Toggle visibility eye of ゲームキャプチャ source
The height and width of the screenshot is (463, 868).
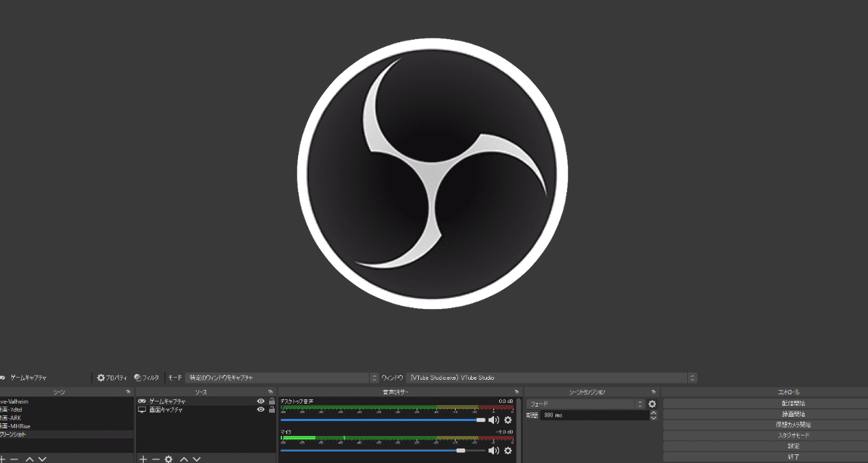[x=260, y=401]
